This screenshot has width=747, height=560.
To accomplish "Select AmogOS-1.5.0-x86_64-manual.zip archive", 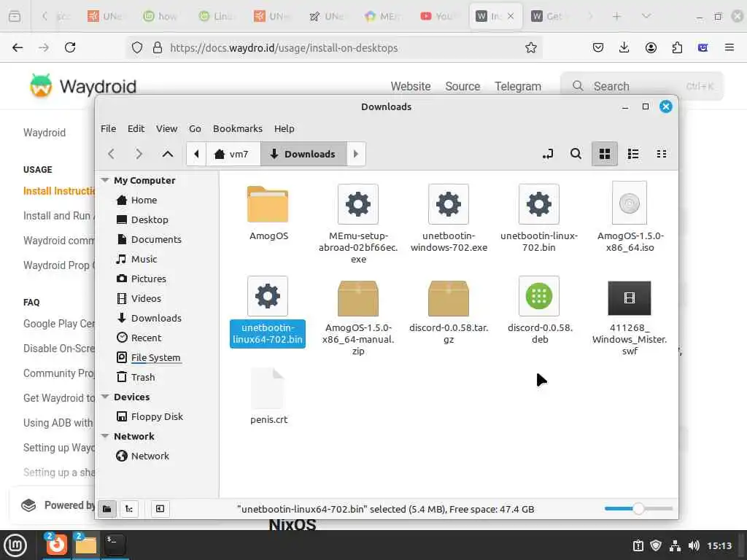I will coord(358,318).
